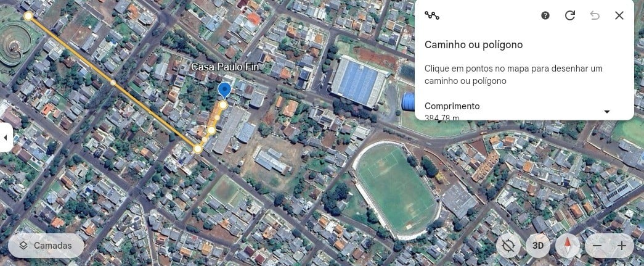Click the my-location target icon
Image resolution: width=644 pixels, height=266 pixels.
point(508,246)
